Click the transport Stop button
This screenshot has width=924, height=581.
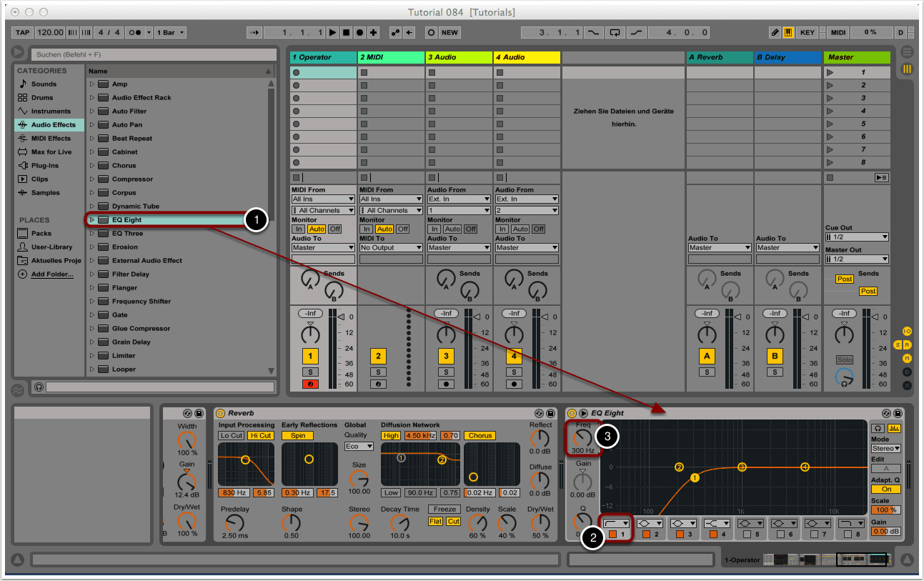tap(346, 33)
